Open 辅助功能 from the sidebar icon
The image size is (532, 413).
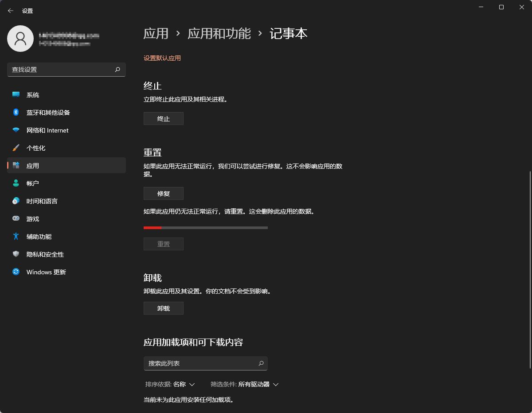(x=16, y=236)
